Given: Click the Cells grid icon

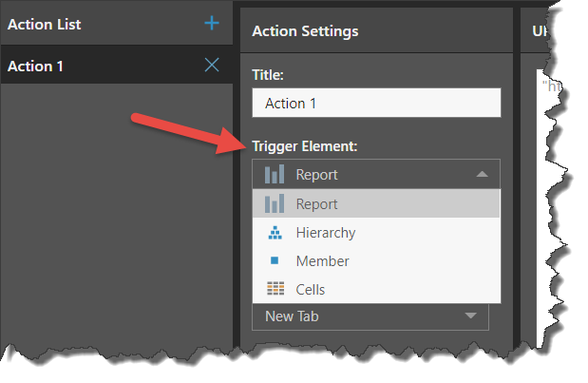Looking at the screenshot, I should tap(275, 289).
